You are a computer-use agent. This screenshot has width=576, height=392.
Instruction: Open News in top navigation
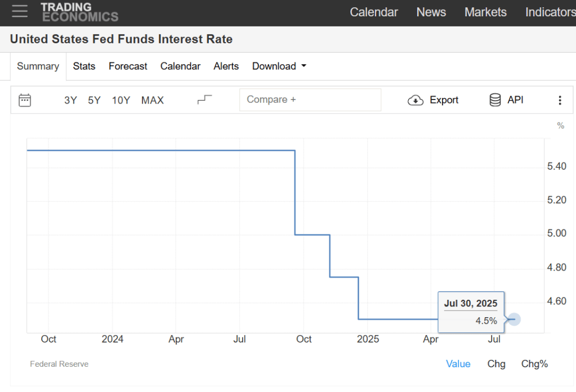coord(431,12)
